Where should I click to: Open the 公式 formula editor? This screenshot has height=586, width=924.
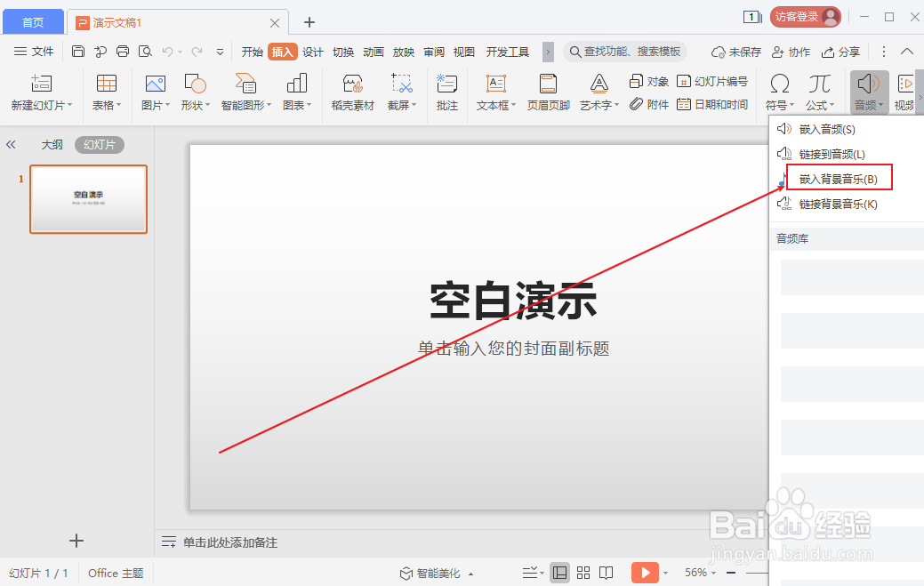[x=818, y=92]
